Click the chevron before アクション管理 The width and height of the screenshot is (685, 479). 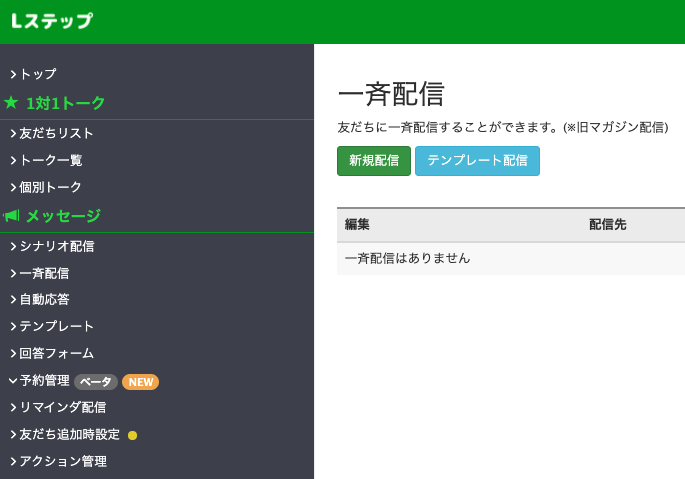(x=14, y=462)
